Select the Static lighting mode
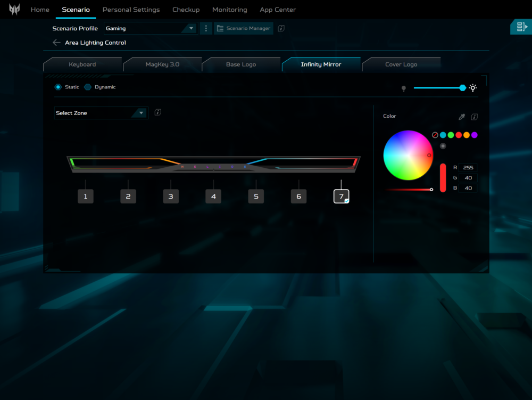Viewport: 532px width, 400px height. click(58, 87)
